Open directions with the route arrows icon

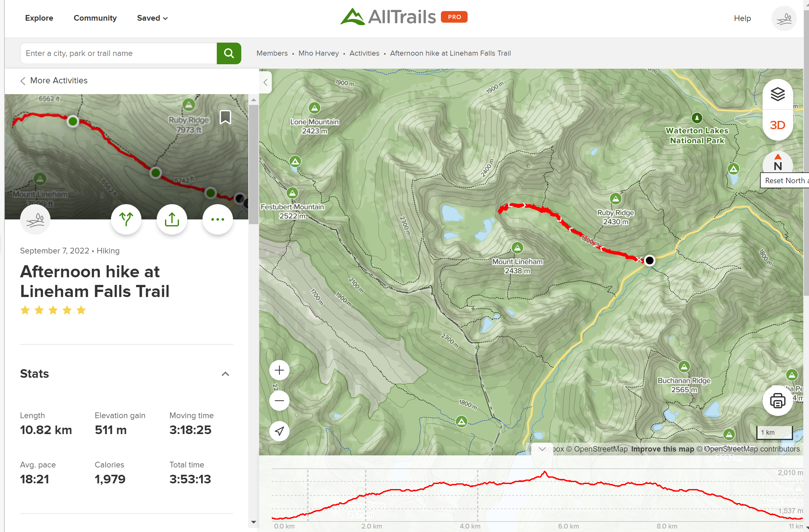click(126, 219)
